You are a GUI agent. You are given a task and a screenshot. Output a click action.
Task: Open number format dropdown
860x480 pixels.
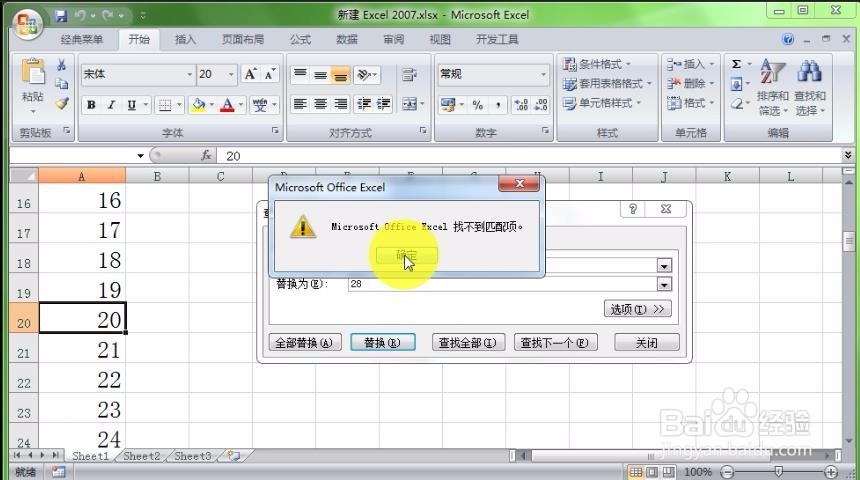click(x=543, y=74)
